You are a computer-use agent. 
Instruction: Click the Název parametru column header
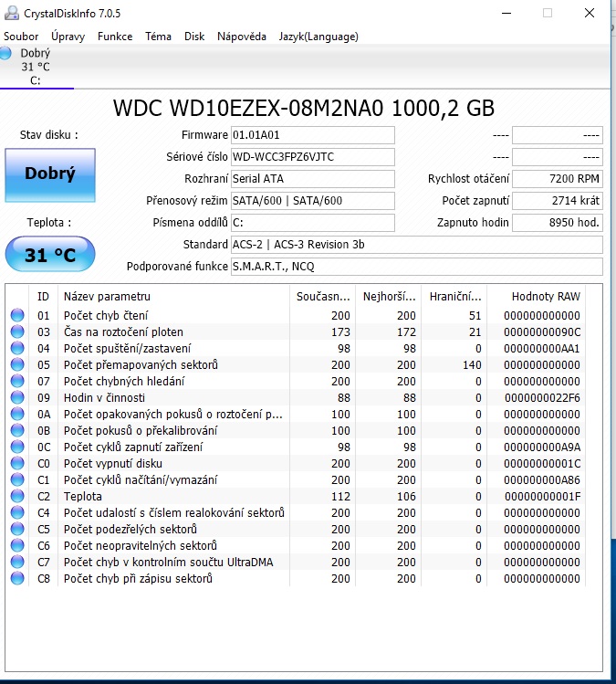coord(173,297)
